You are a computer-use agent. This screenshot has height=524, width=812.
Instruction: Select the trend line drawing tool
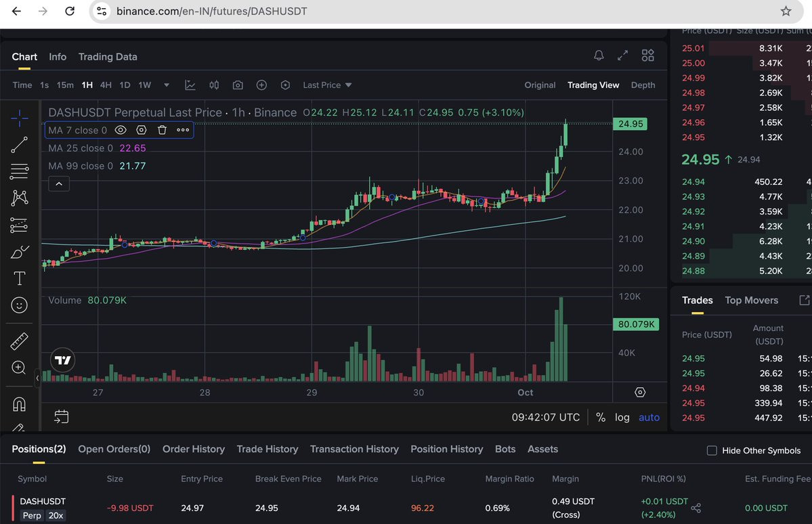(x=19, y=145)
